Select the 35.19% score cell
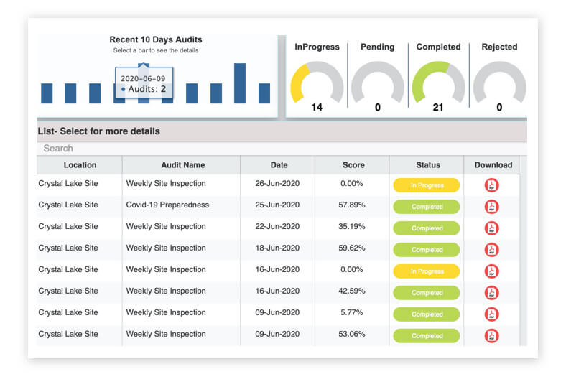This screenshot has height=392, width=566. 351,226
